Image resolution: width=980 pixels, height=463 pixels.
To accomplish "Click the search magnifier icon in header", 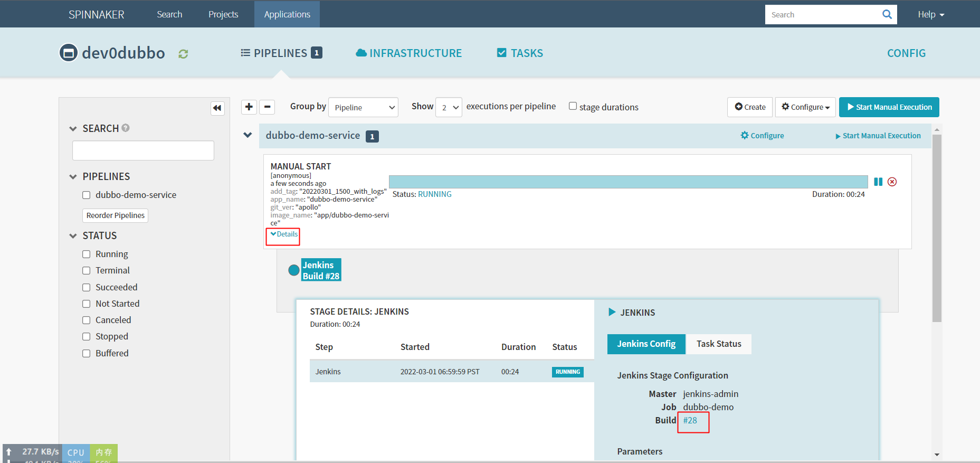I will pos(887,14).
